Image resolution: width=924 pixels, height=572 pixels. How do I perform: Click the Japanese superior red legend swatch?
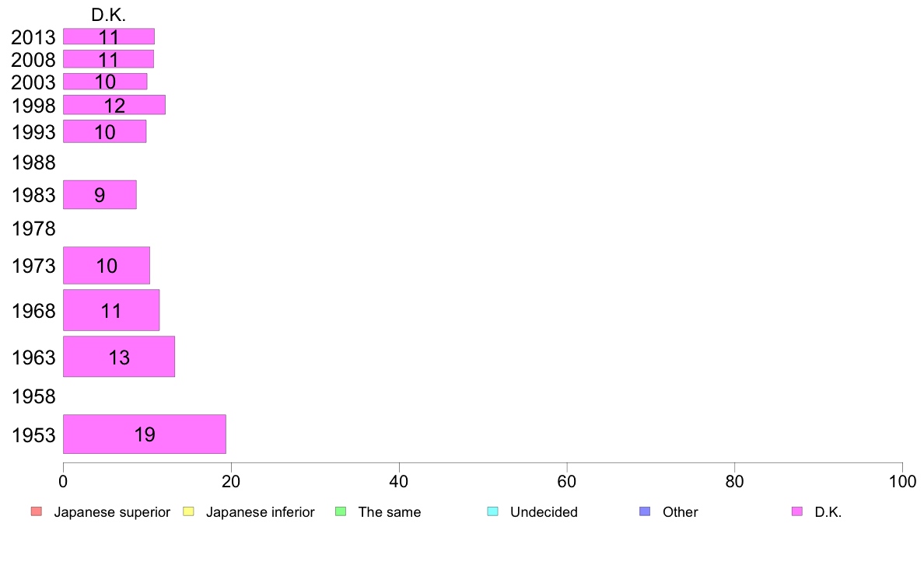pos(37,511)
